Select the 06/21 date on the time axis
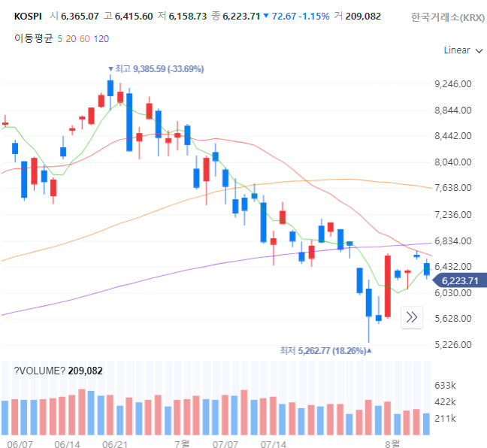 114,444
